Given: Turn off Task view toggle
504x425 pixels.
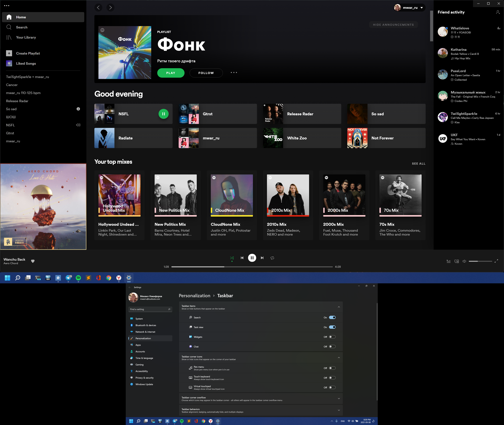Looking at the screenshot, I should pyautogui.click(x=332, y=327).
